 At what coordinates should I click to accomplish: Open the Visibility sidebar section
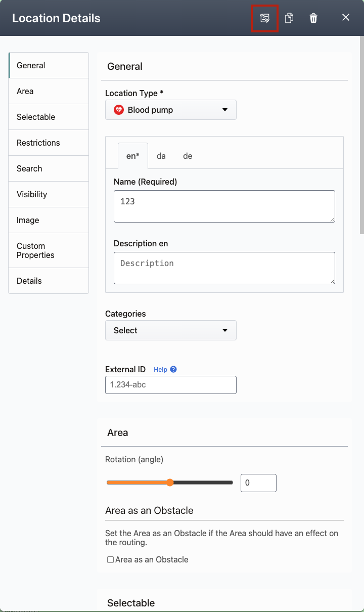click(x=49, y=194)
